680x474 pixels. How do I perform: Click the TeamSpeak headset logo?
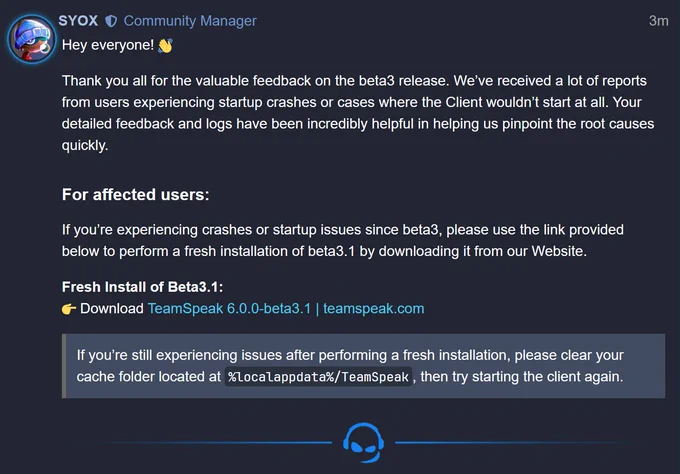point(363,443)
